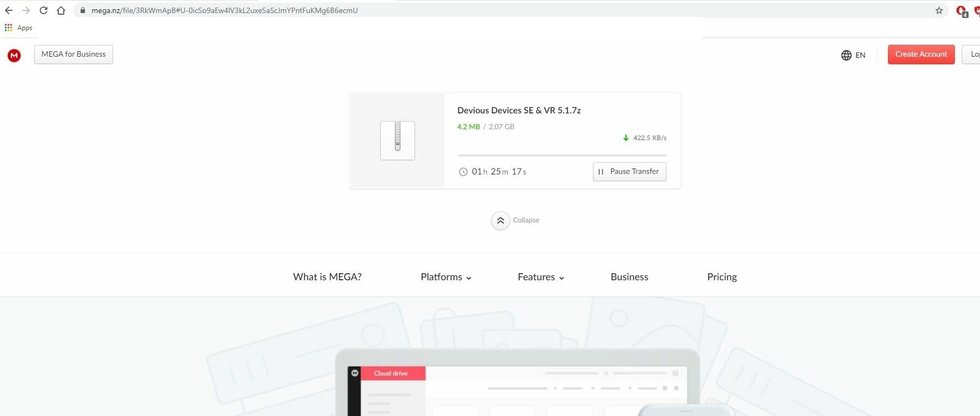
Task: Open the What is MEGA? menu item
Action: pyautogui.click(x=327, y=277)
